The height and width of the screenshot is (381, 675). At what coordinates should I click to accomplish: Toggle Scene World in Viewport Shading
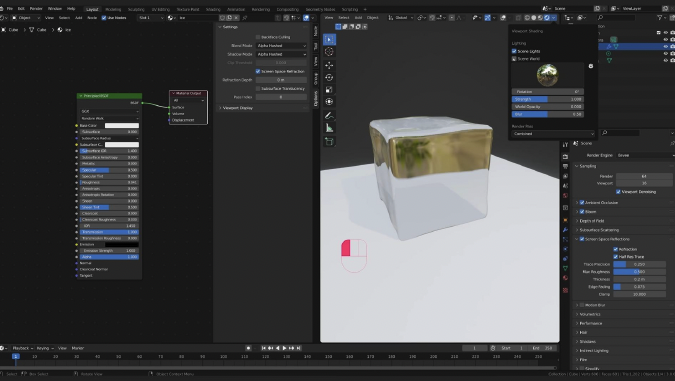[514, 59]
